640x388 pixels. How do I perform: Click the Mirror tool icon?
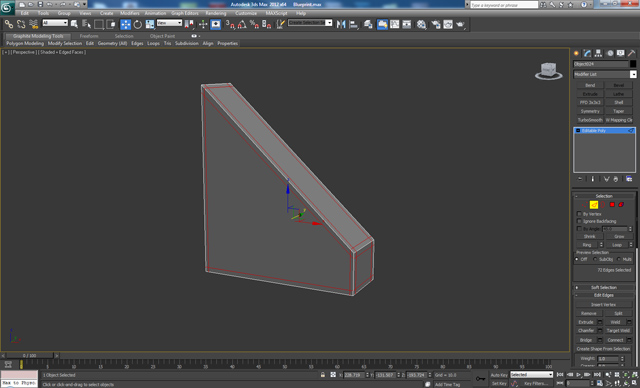pos(341,24)
